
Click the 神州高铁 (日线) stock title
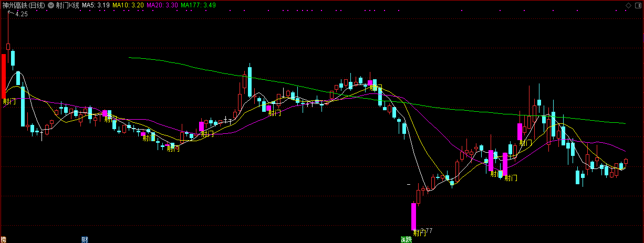tap(24, 5)
